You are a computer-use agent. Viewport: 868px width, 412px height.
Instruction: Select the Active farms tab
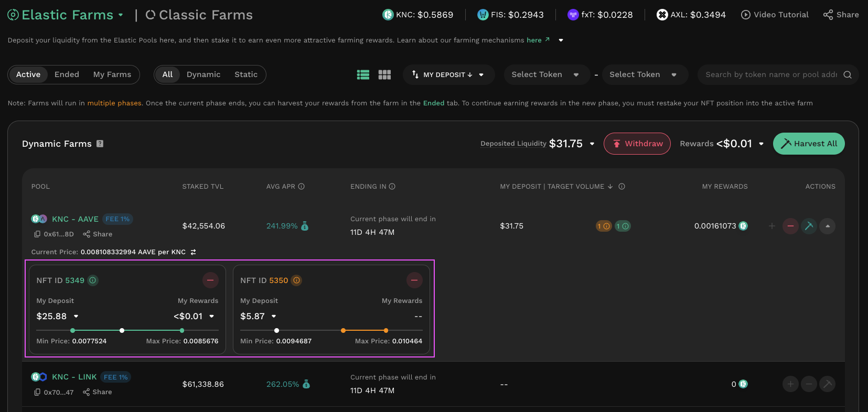pos(28,74)
